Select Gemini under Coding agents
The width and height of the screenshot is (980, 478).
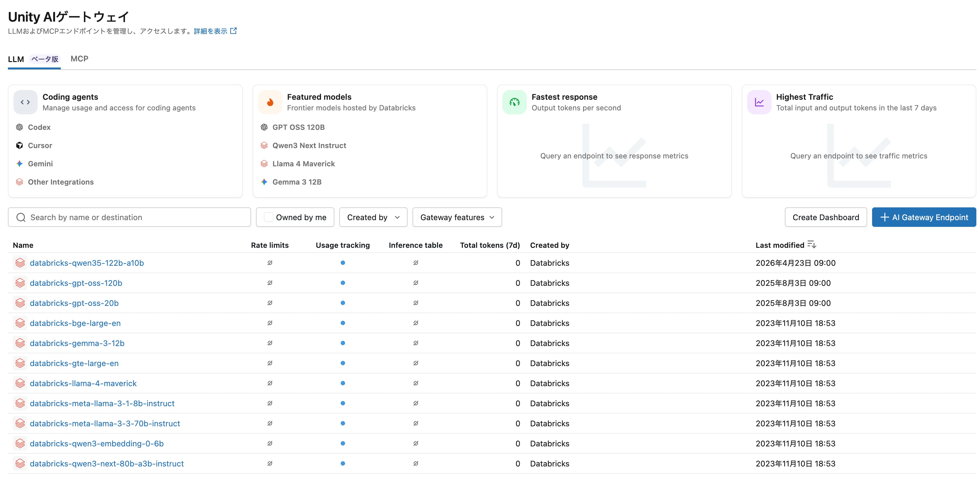tap(40, 164)
